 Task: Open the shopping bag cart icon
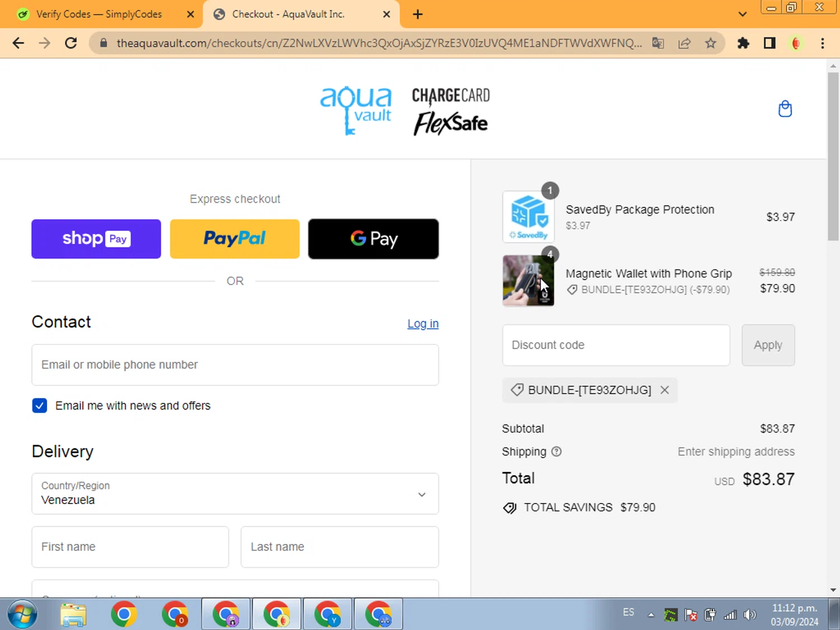[785, 109]
